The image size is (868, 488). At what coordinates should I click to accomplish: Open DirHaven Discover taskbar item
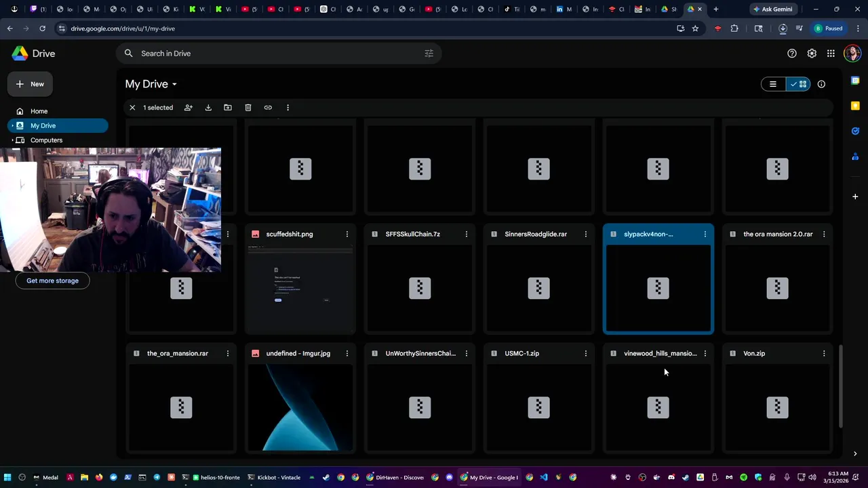(395, 477)
